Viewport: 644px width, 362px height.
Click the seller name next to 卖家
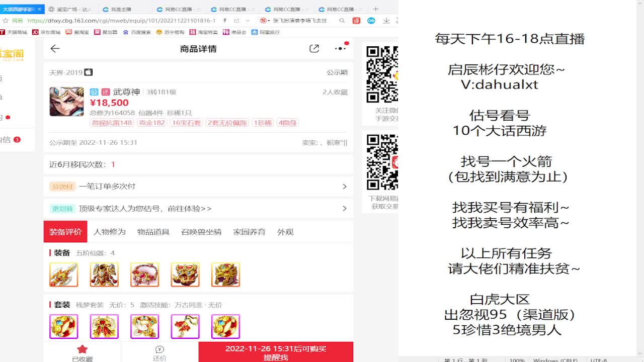click(333, 143)
